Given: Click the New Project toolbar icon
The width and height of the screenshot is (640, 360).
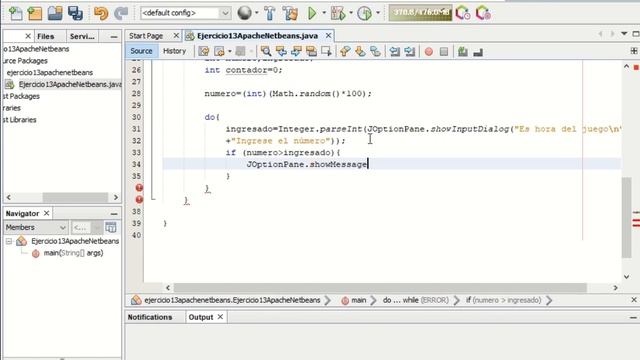Looking at the screenshot, I should [35, 13].
